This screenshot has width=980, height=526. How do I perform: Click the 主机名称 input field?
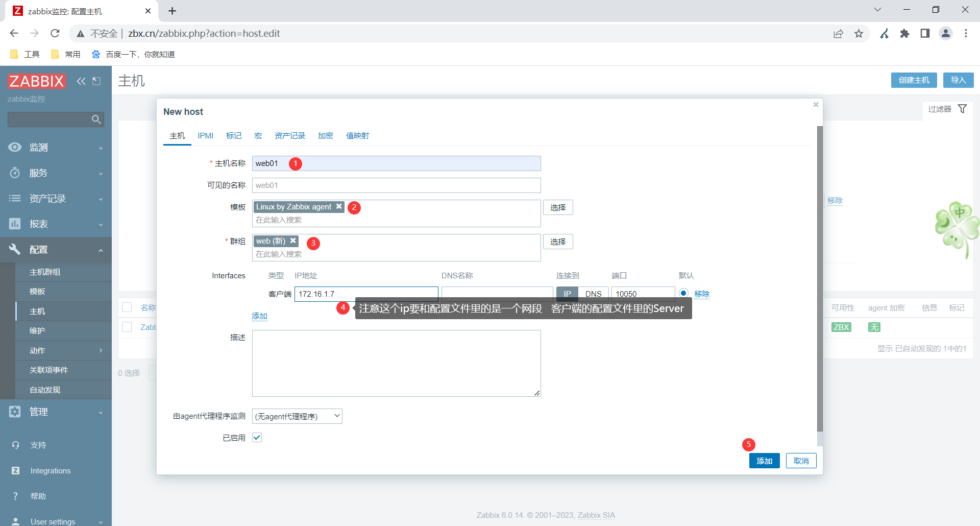click(x=397, y=163)
